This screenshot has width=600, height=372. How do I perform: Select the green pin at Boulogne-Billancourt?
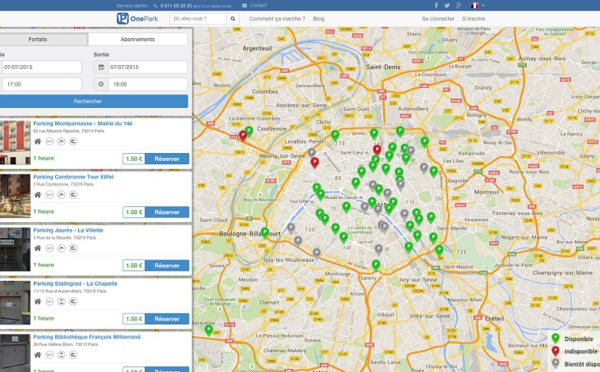[x=265, y=232]
